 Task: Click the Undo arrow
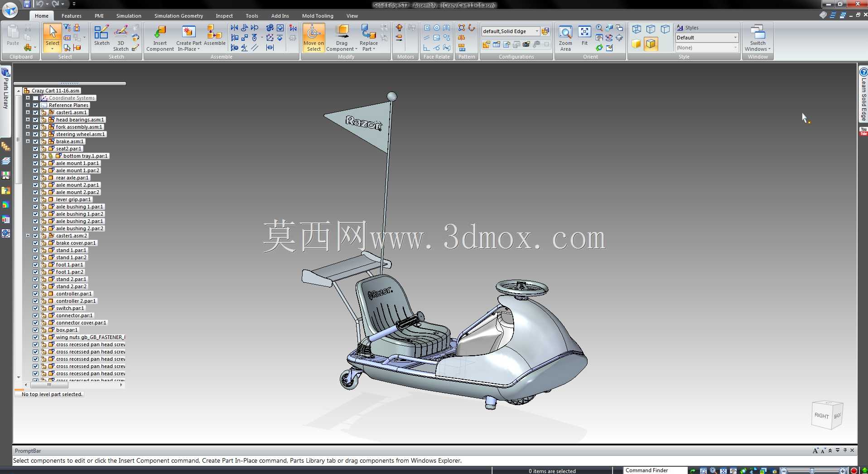[x=39, y=4]
